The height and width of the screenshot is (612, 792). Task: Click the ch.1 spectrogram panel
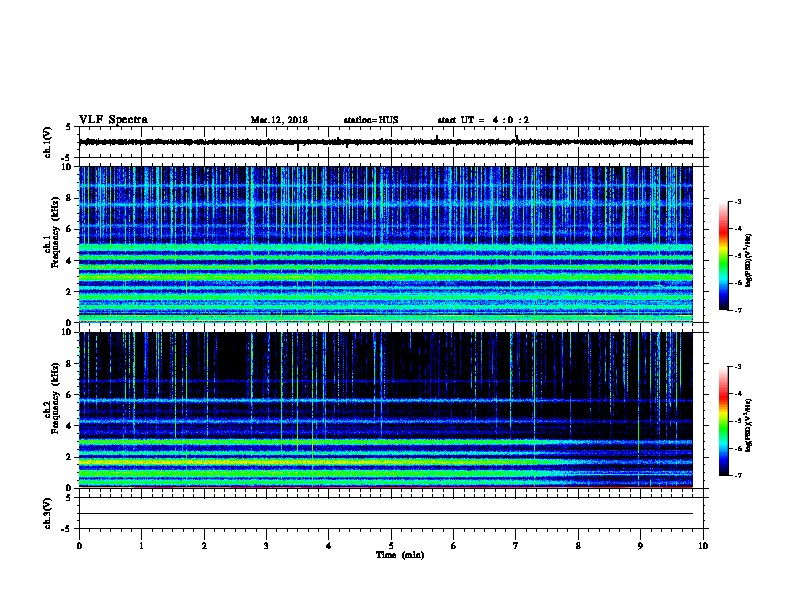(x=386, y=244)
